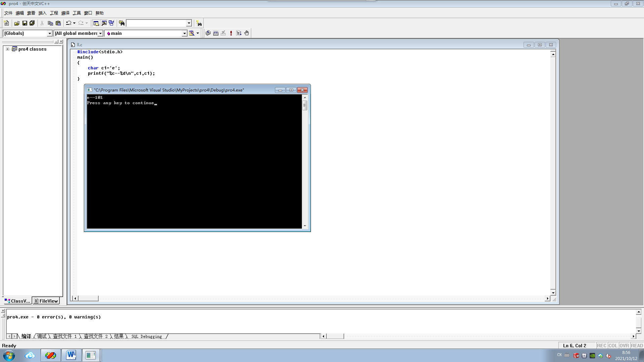Run program with red exclamation icon
This screenshot has height=362, width=644.
tap(231, 33)
